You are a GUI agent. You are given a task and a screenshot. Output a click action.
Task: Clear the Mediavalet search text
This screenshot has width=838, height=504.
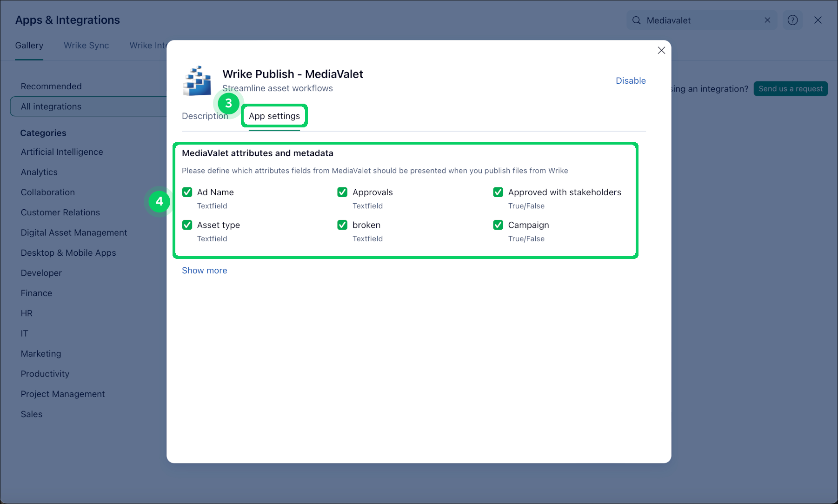(767, 20)
